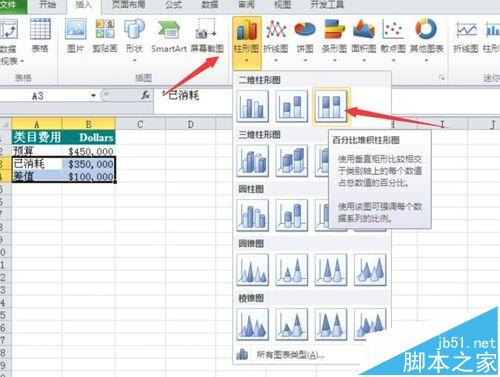Switch to the 数据 Data tab
The image size is (500, 377).
click(x=210, y=5)
